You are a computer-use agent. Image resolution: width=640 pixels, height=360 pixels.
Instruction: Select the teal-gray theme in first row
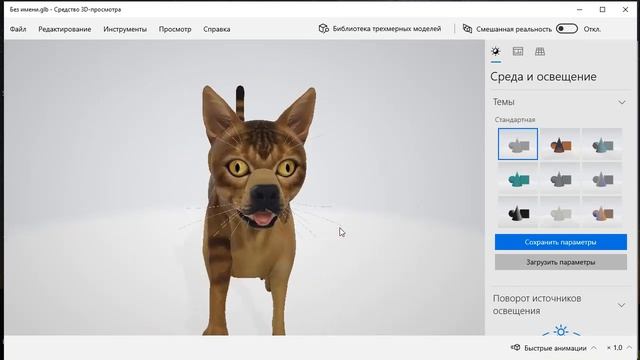[602, 144]
